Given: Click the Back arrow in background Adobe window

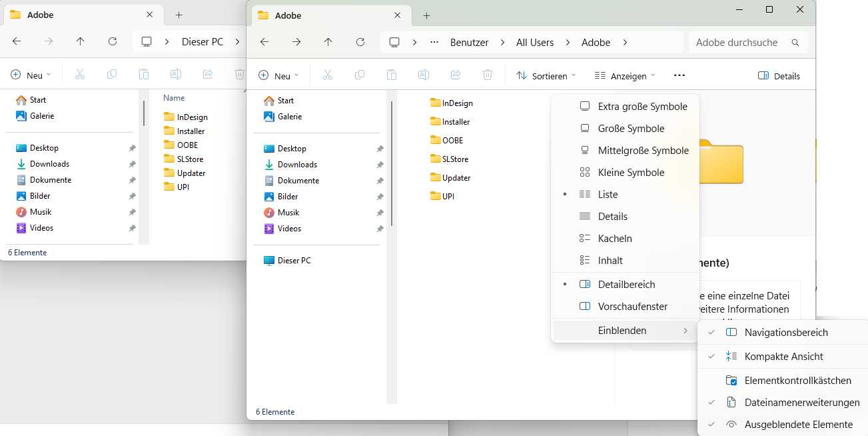Looking at the screenshot, I should (x=17, y=41).
